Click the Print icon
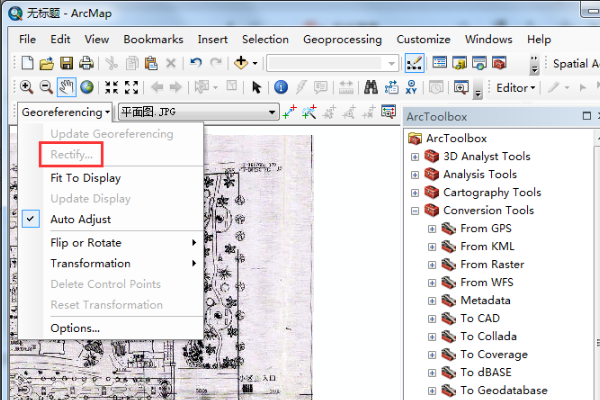The image size is (600, 400). pyautogui.click(x=86, y=63)
